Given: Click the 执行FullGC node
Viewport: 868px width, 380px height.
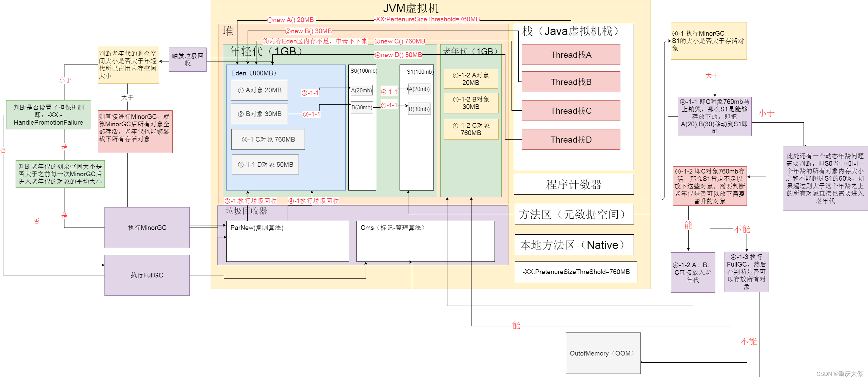Looking at the screenshot, I should pyautogui.click(x=147, y=275).
